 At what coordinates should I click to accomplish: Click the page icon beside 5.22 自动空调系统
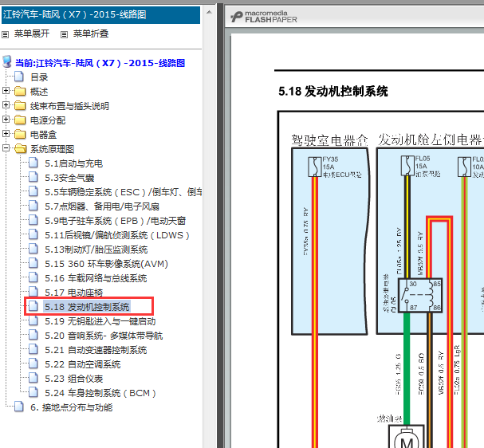(33, 364)
